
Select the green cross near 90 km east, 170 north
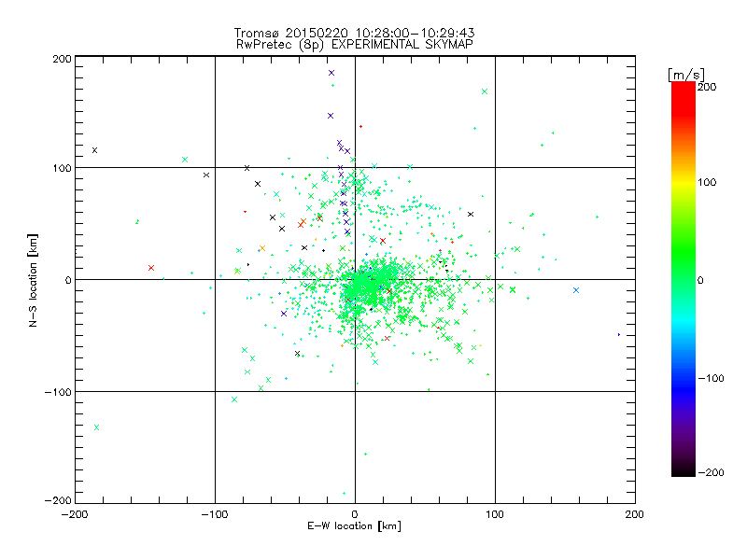[x=485, y=91]
